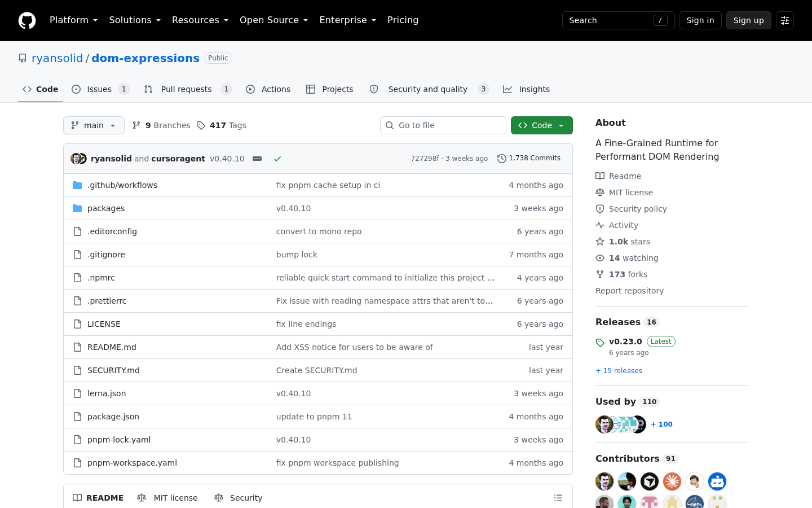
Task: Focus the Go to file input
Action: (x=443, y=125)
